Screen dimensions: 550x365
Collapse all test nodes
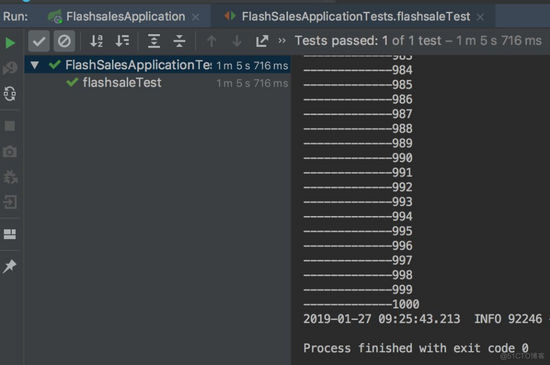(x=179, y=41)
